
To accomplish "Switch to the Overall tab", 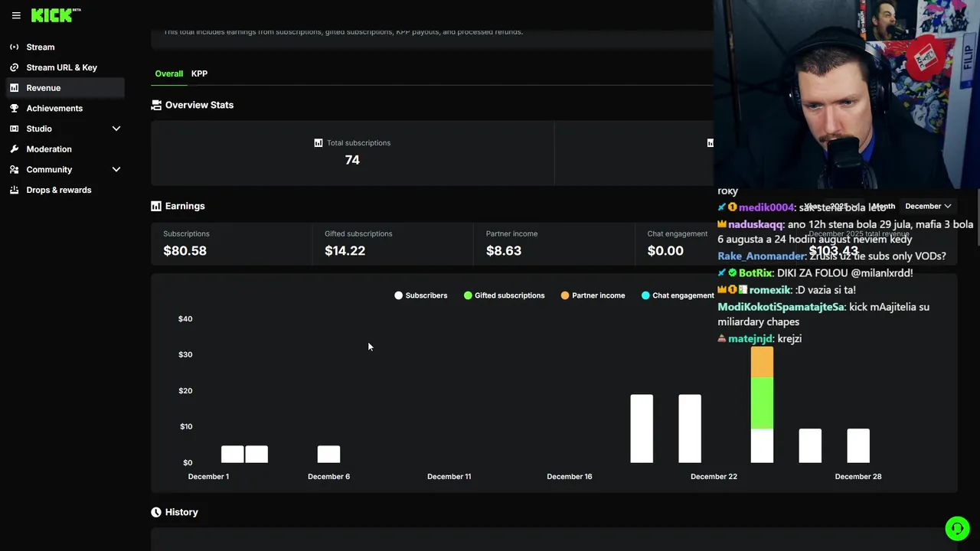I will (x=168, y=73).
